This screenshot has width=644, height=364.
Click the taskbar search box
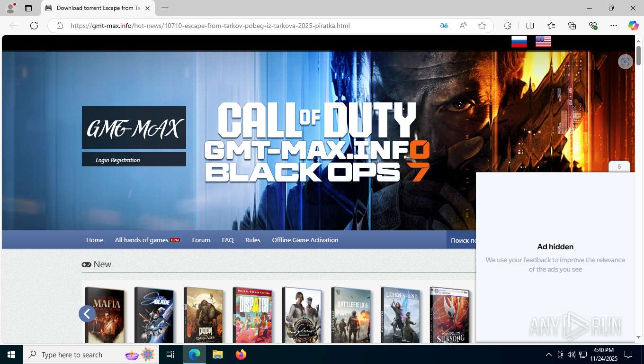[x=91, y=355]
